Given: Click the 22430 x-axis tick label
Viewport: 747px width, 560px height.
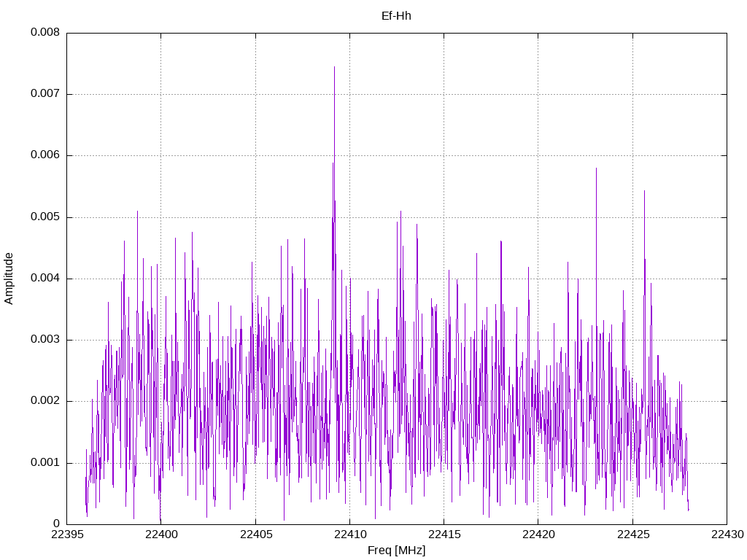Looking at the screenshot, I should coord(727,534).
